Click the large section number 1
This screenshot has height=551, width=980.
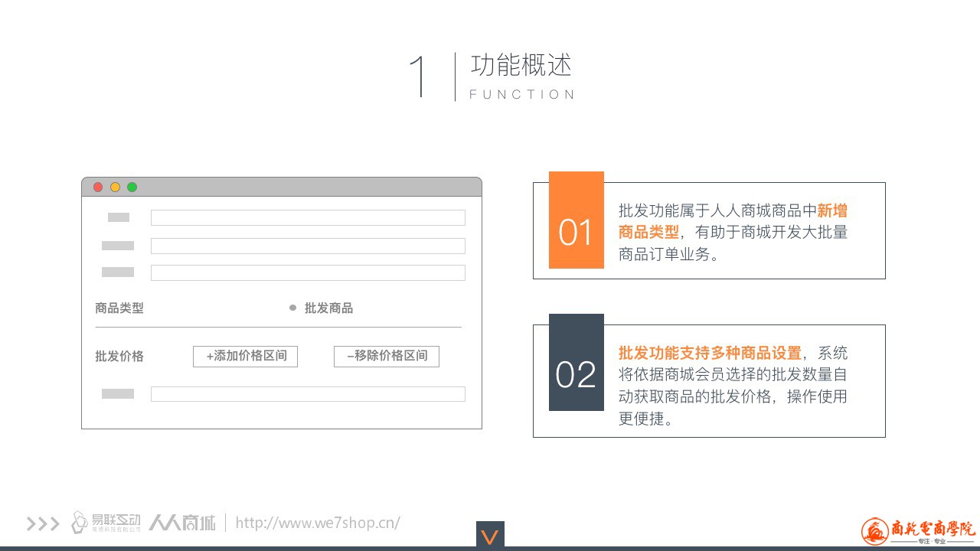coord(419,77)
